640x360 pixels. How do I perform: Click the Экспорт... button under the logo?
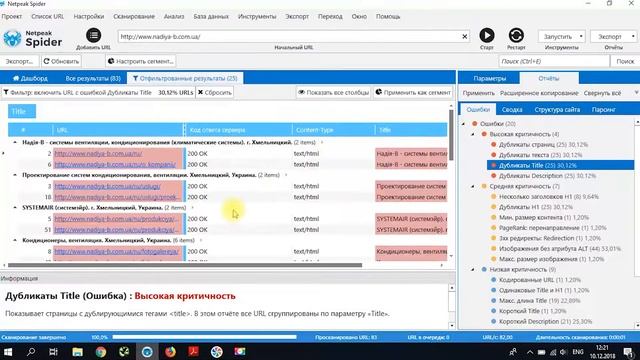[x=19, y=61]
